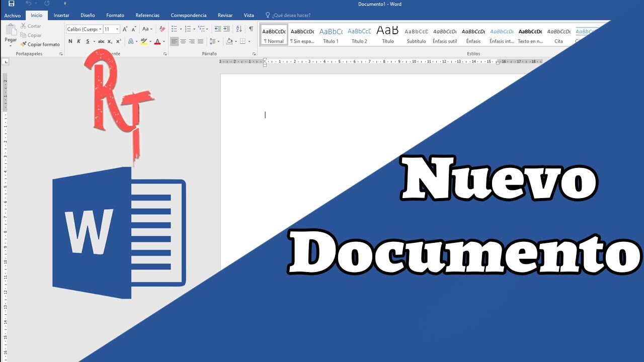This screenshot has height=362, width=644.
Task: Click the borders icon
Action: point(243,41)
